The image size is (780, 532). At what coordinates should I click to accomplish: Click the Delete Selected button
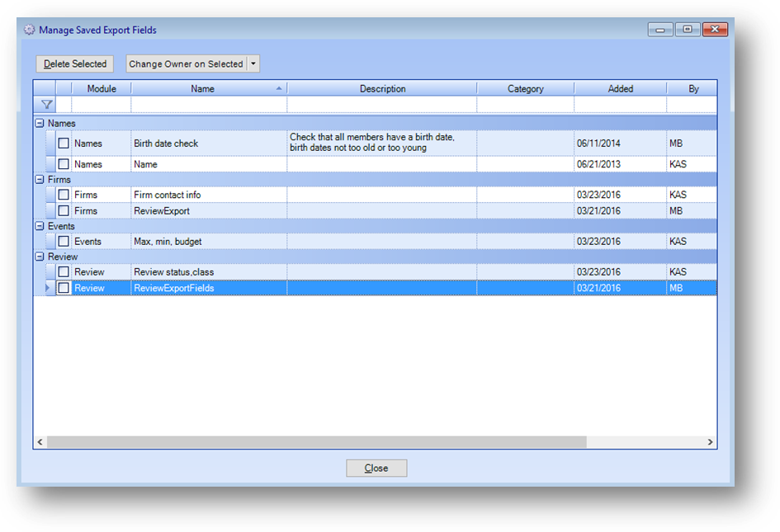coord(75,64)
